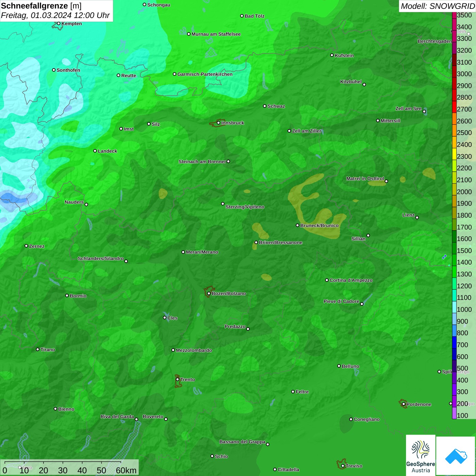This screenshot has width=476, height=476.
Task: Click the 'Rovereto' label
Action: (x=153, y=417)
